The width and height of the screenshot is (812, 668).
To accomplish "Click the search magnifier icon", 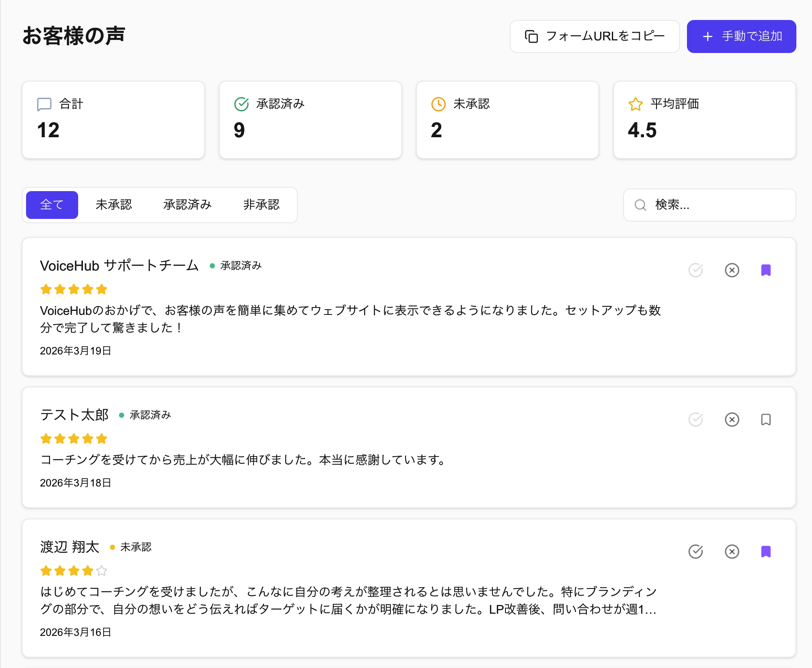I will 640,205.
